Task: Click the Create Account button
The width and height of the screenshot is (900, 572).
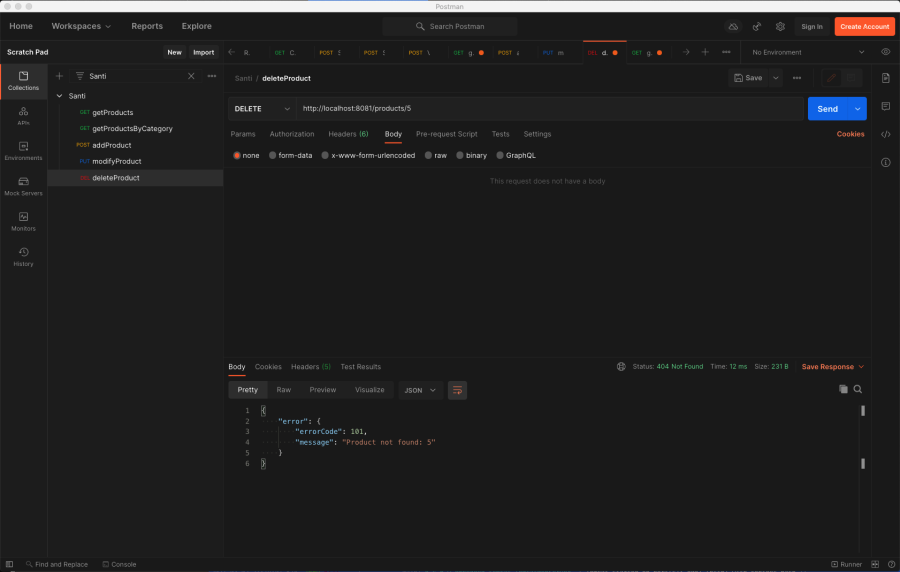Action: click(x=864, y=26)
